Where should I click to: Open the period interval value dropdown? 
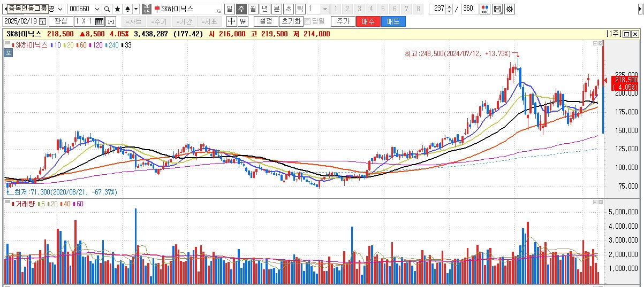click(325, 9)
